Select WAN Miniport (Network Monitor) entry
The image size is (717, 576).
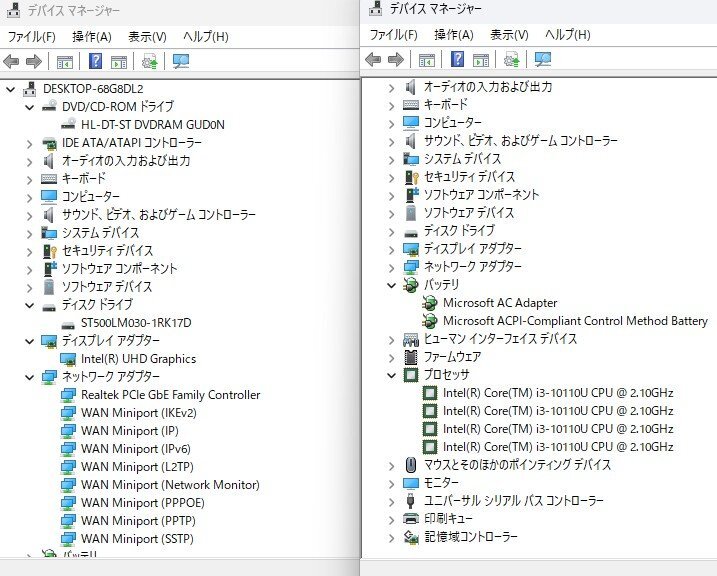click(x=170, y=485)
